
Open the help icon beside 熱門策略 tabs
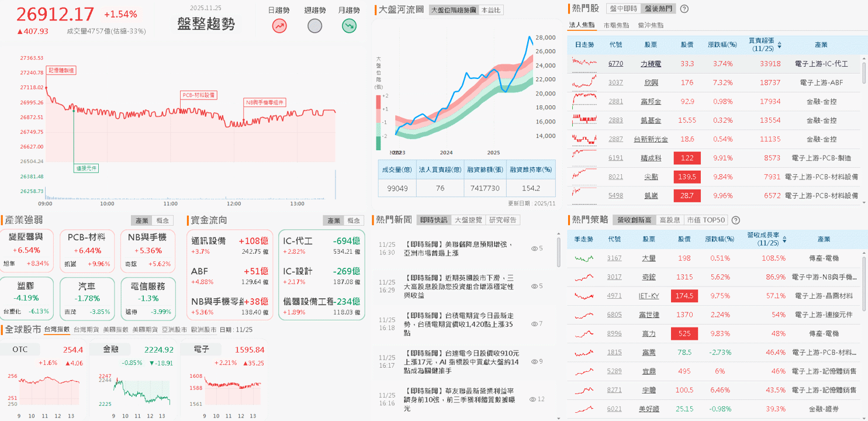click(736, 220)
